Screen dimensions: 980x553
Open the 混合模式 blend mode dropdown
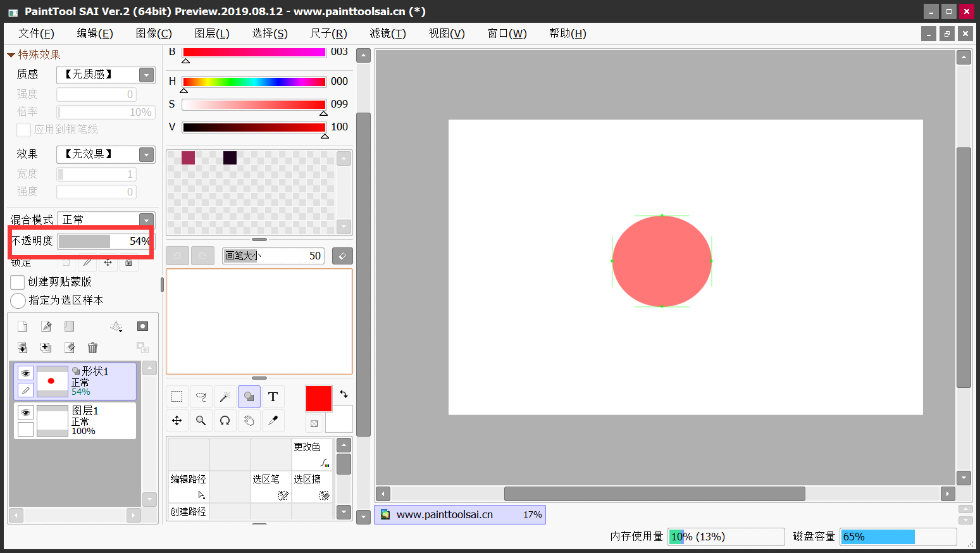pos(147,220)
